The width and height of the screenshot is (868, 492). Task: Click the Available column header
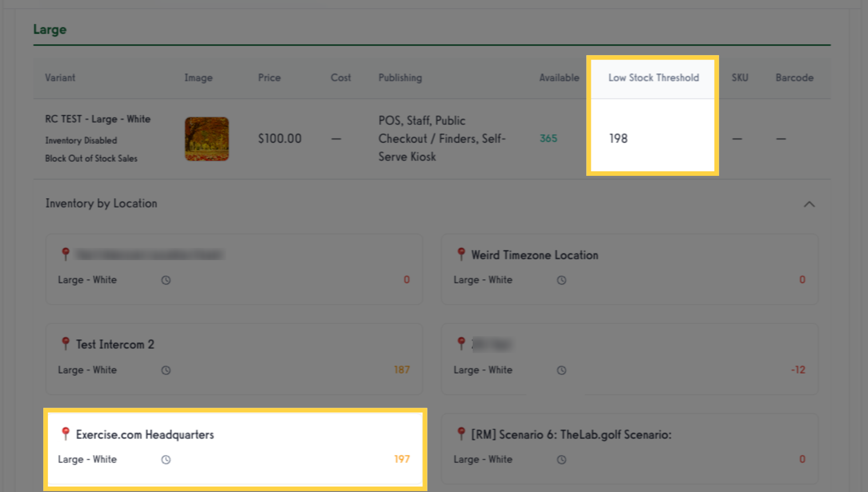(x=559, y=78)
